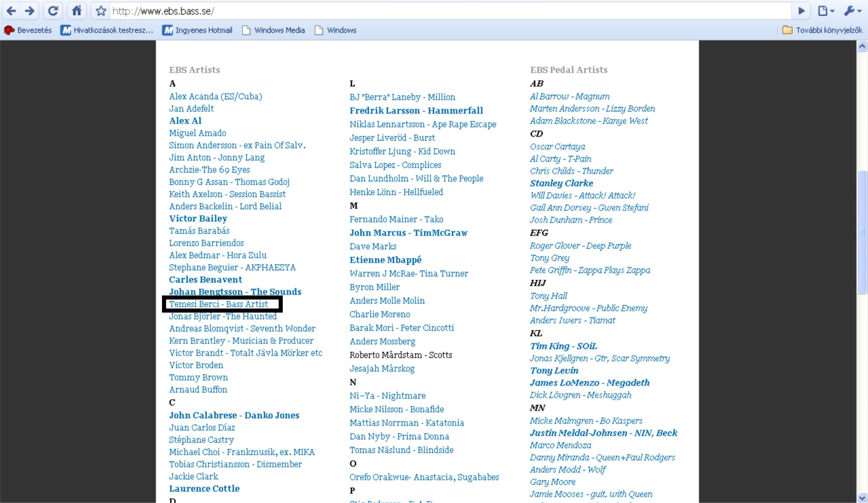868x503 pixels.
Task: Open Jonas Björler - The Haunted link
Action: click(x=223, y=316)
